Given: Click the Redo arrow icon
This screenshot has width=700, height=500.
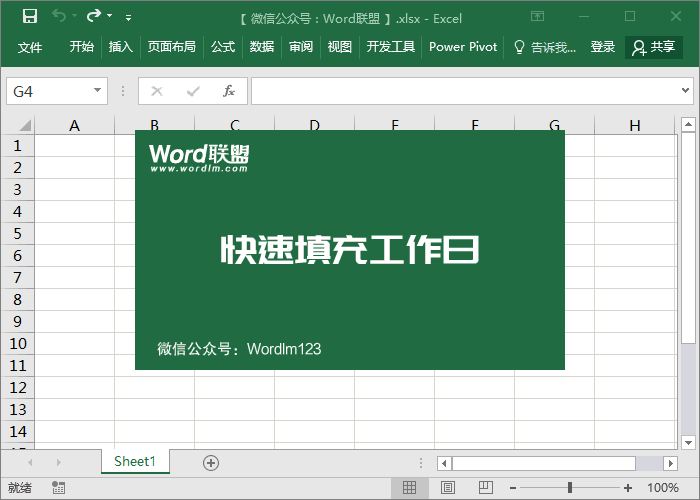Looking at the screenshot, I should click(94, 16).
